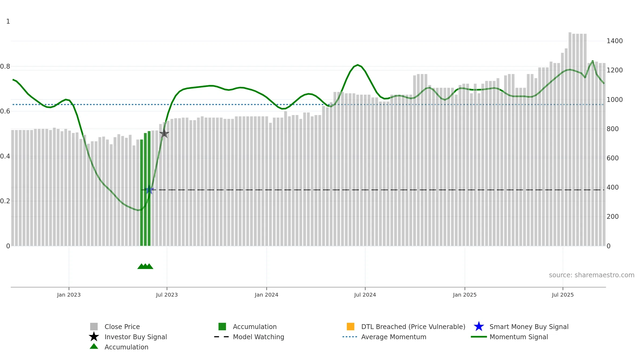
Task: Click the dashed Model Watching legend line
Action: 222,337
